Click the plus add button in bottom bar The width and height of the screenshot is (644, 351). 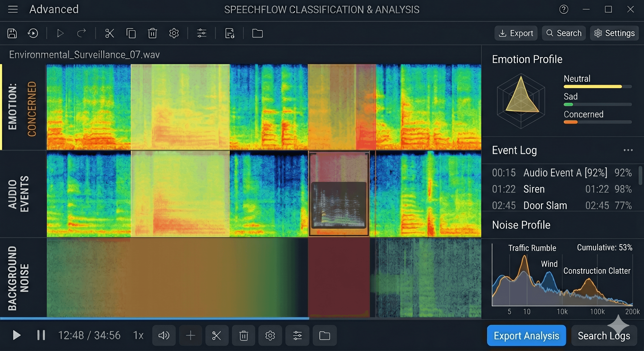pyautogui.click(x=191, y=335)
